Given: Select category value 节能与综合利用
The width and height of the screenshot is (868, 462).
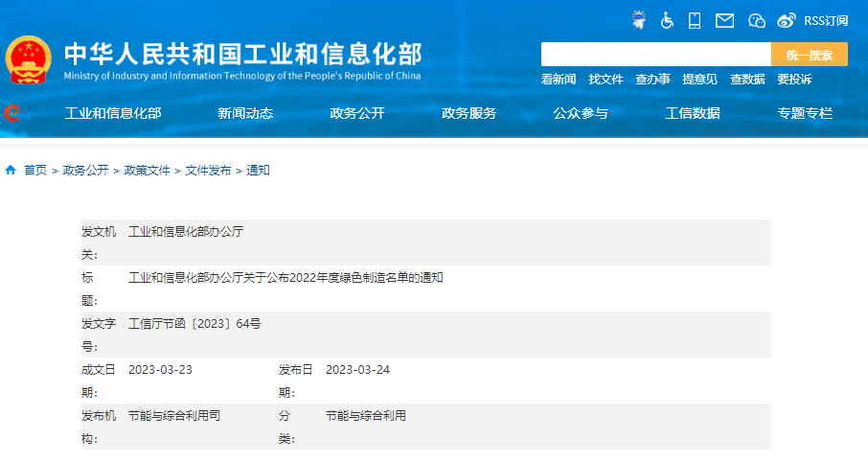Looking at the screenshot, I should click(x=366, y=415).
